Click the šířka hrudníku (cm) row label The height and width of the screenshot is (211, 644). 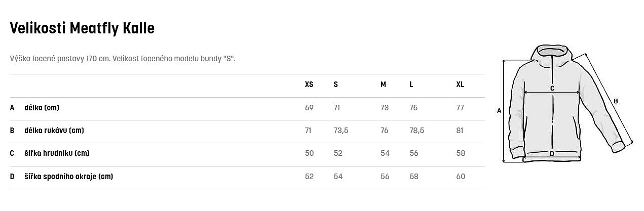tap(57, 153)
